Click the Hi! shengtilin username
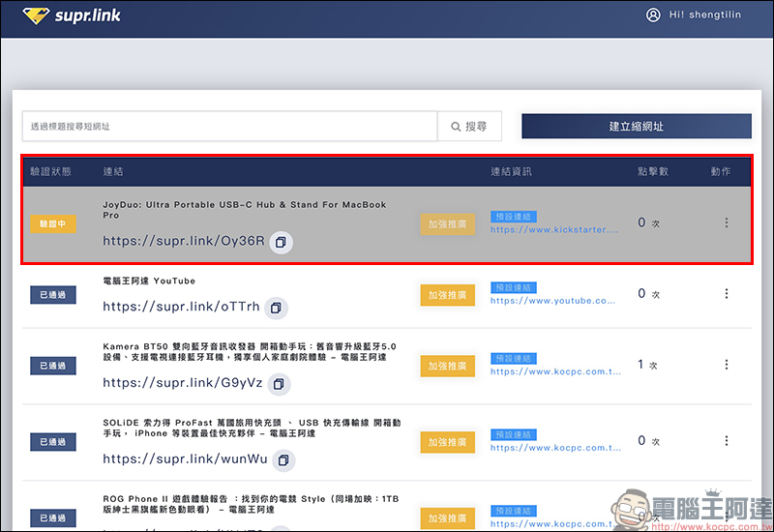774x532 pixels. click(x=705, y=15)
